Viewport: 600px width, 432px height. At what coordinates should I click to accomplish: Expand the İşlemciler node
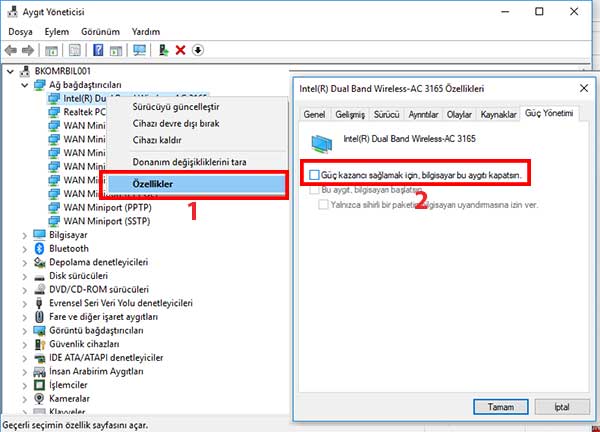(25, 385)
